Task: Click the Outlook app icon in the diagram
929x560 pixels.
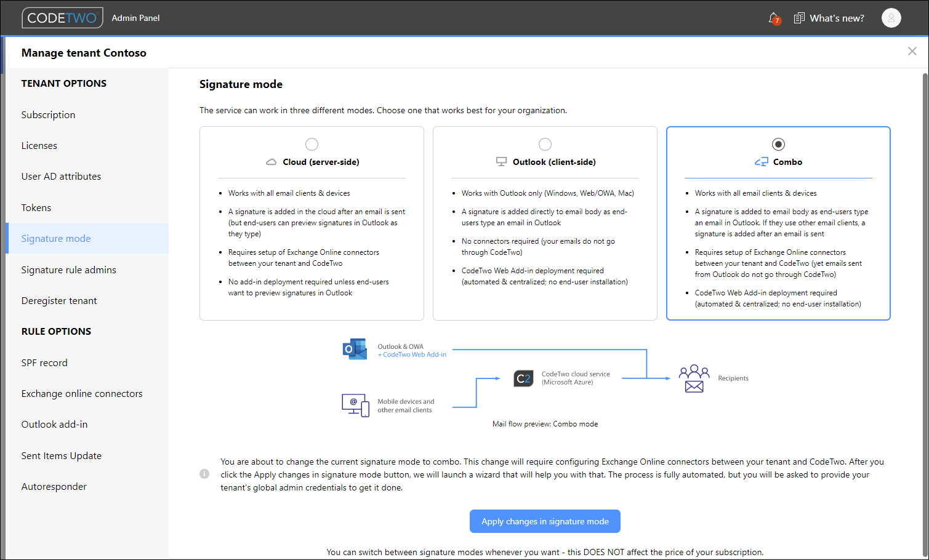Action: 354,348
